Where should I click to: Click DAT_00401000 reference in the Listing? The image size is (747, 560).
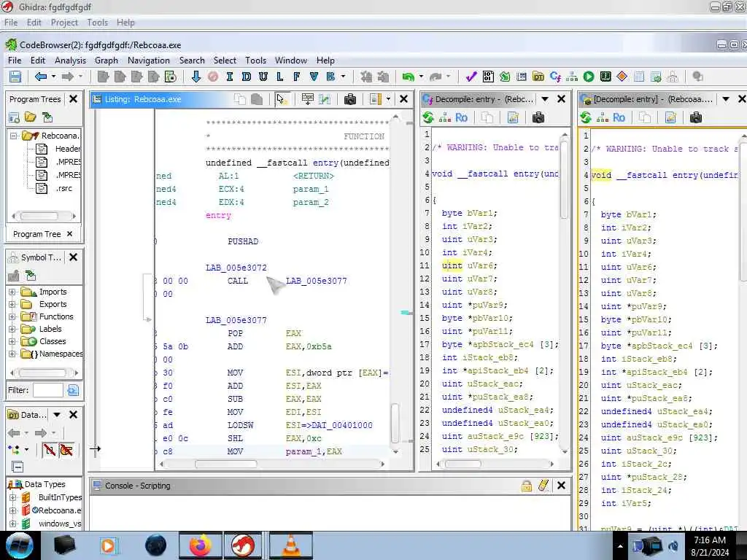(x=341, y=425)
